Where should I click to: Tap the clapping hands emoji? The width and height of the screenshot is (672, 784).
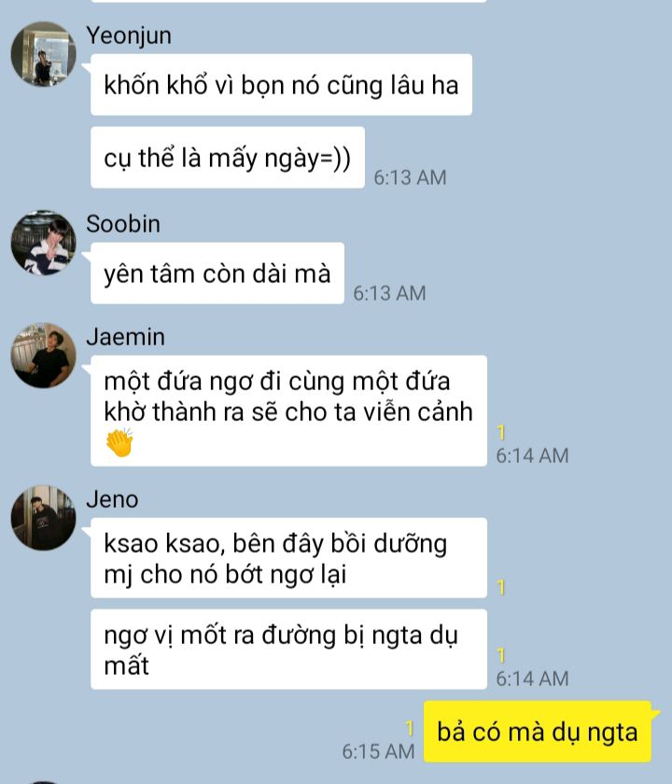119,443
